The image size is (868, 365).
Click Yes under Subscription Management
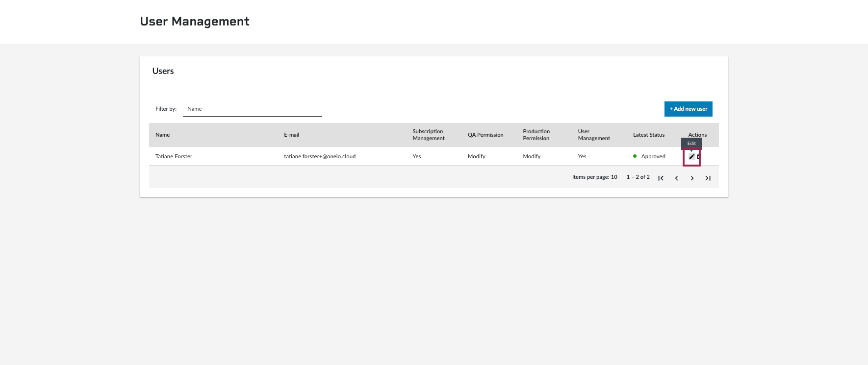(x=416, y=156)
